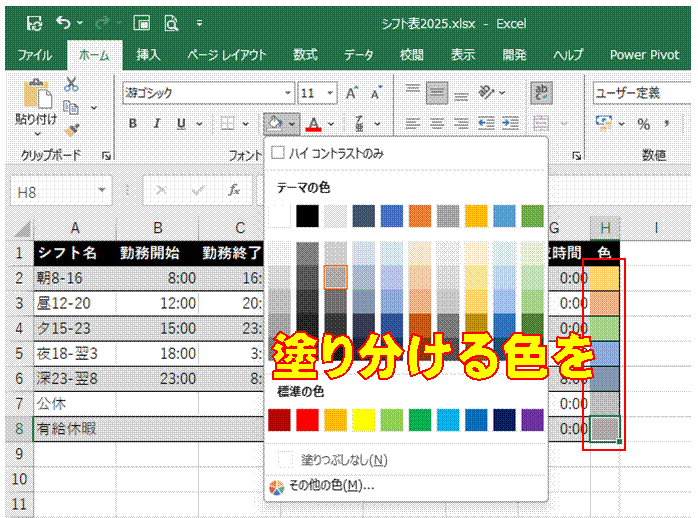Screen dimensions: 698x518
Task: Expand the Underline style dropdown arrow
Action: click(199, 124)
